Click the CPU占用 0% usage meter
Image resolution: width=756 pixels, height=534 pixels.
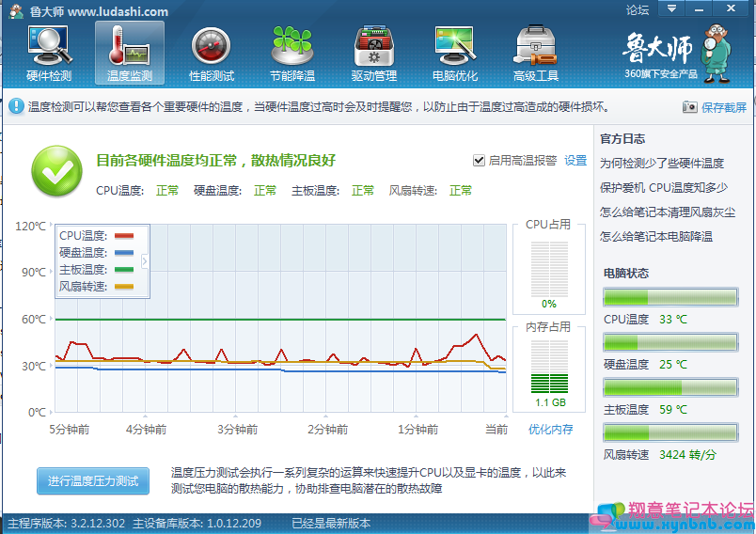[x=549, y=270]
